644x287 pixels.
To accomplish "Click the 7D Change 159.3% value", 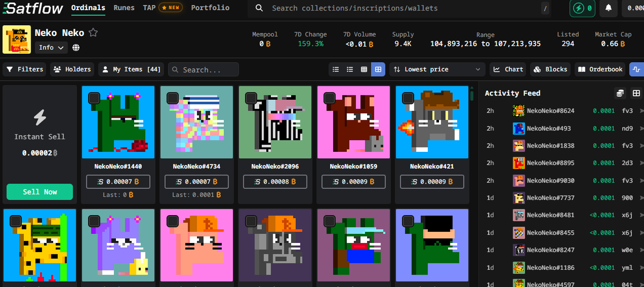I will tap(311, 44).
